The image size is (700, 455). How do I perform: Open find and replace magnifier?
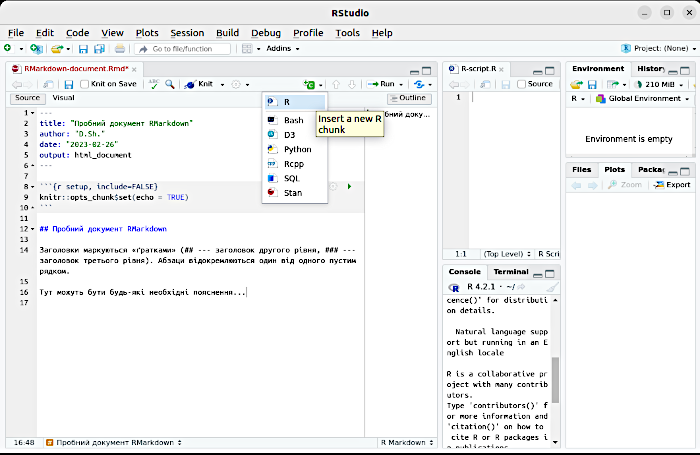170,84
